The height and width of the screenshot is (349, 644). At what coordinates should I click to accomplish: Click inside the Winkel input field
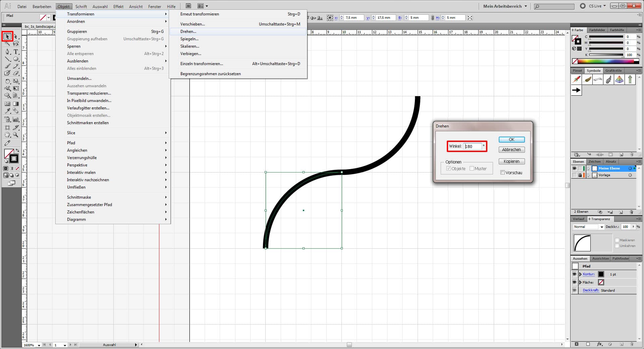click(x=472, y=146)
